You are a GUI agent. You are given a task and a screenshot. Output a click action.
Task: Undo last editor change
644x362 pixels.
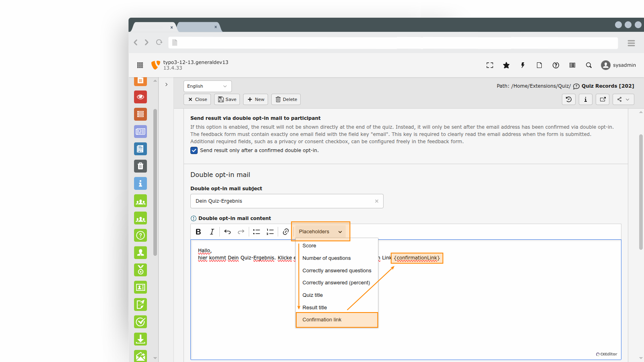pyautogui.click(x=227, y=232)
